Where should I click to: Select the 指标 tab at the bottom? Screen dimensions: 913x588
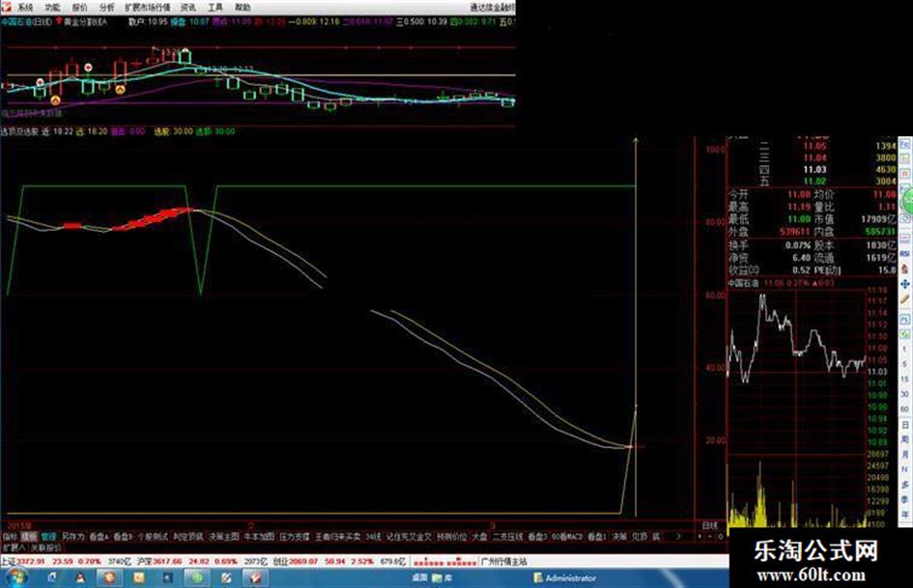coord(10,536)
